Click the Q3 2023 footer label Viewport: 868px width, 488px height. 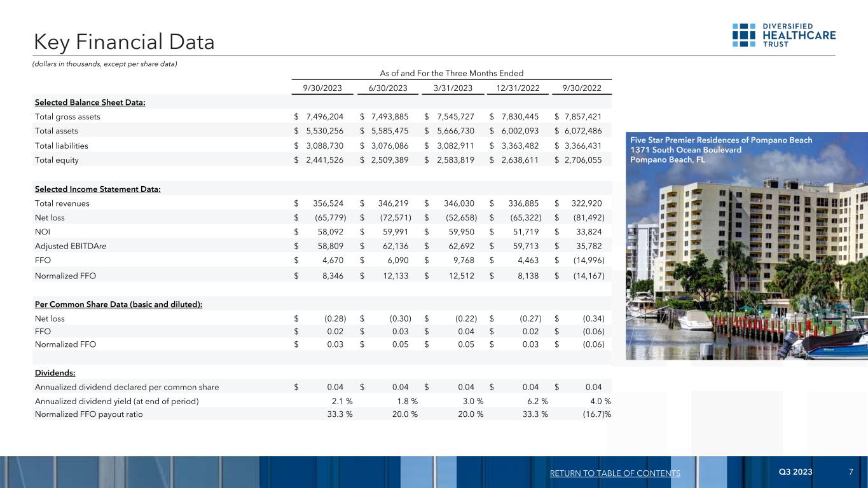795,472
